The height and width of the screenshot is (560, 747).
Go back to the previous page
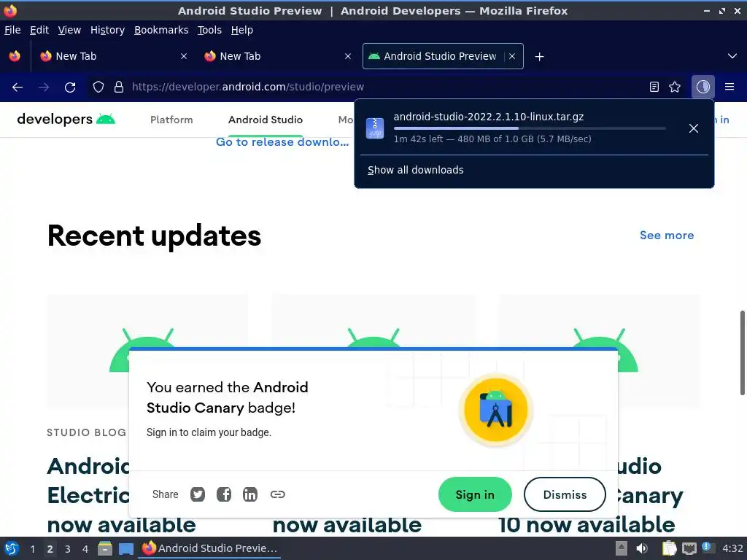click(18, 87)
